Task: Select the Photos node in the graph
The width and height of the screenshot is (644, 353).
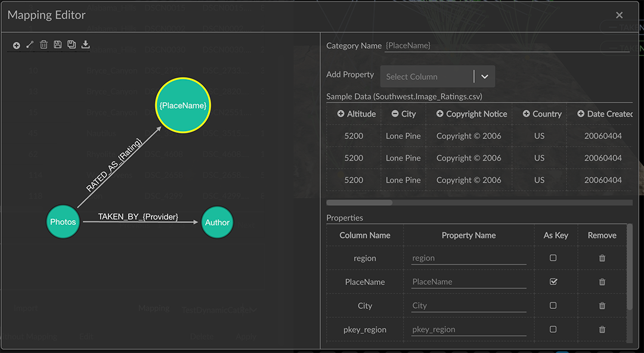Action: pos(63,221)
